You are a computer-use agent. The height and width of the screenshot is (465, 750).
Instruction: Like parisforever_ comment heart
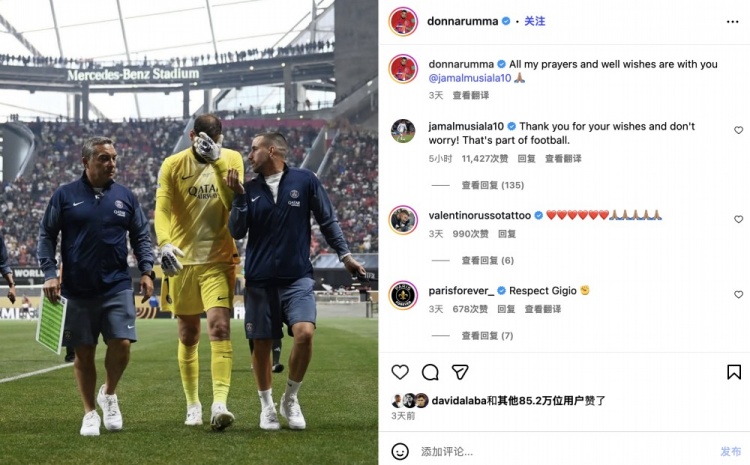[x=739, y=295]
